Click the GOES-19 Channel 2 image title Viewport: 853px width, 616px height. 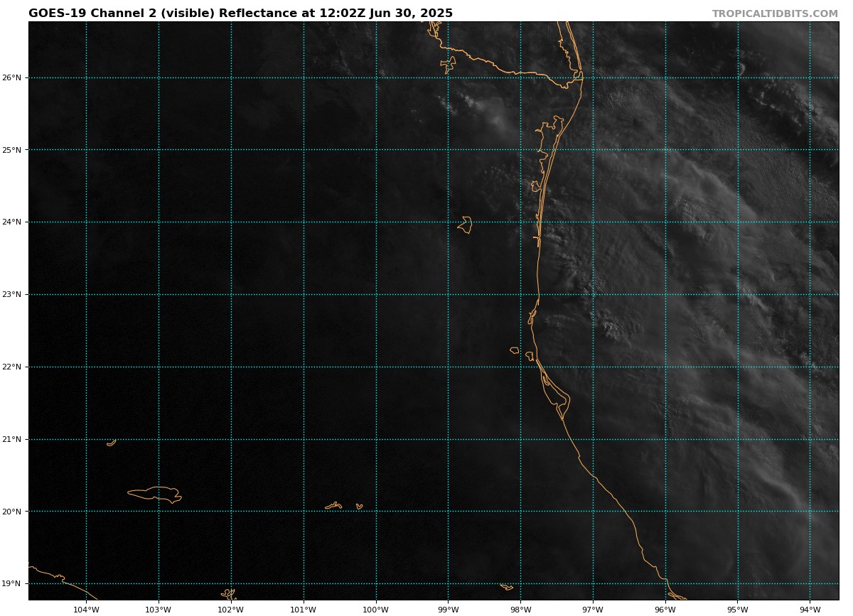pos(240,13)
